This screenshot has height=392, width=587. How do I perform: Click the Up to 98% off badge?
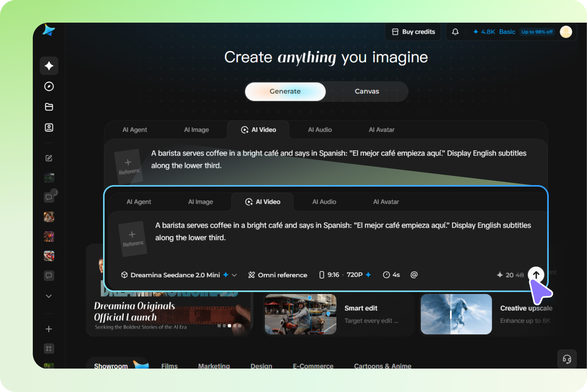tap(537, 32)
